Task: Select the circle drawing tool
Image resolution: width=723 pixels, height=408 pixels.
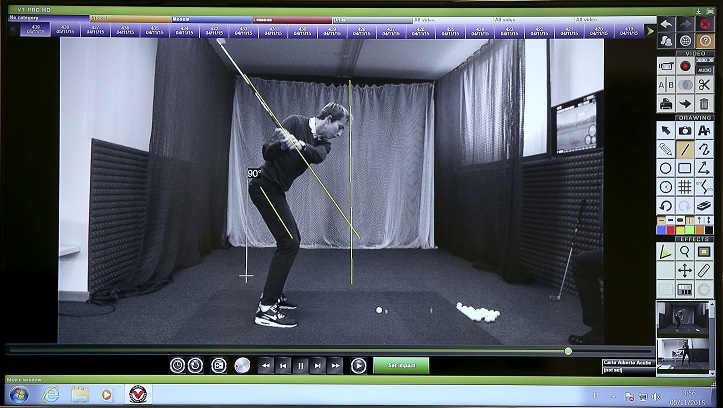Action: pos(666,168)
